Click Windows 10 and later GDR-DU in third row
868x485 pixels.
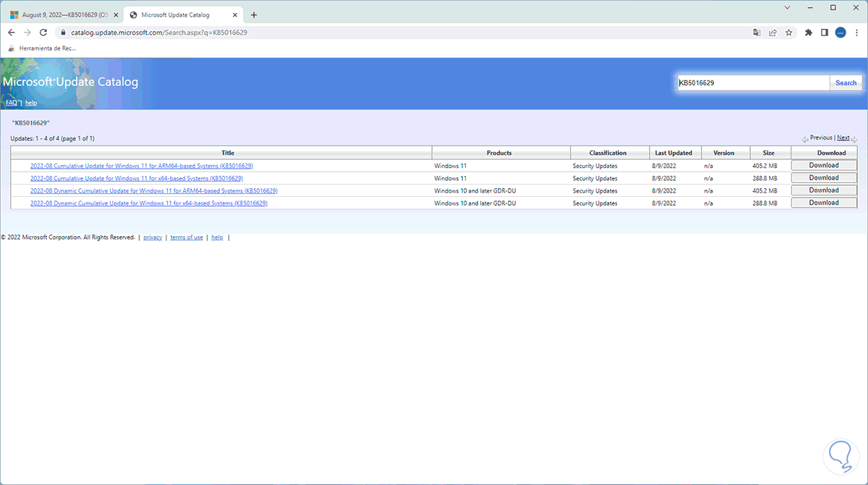point(475,191)
